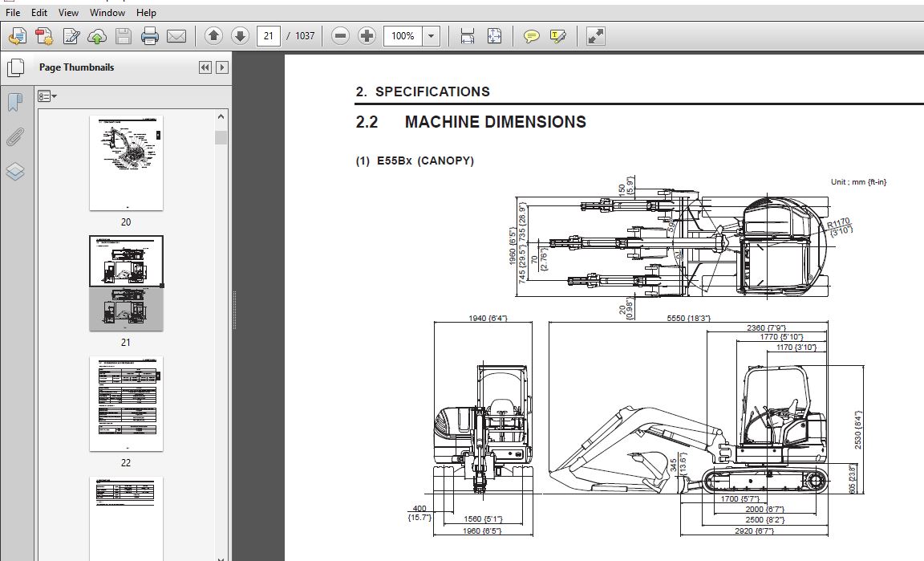Screen dimensions: 924x561
Task: Open the Layers panel icon
Action: pyautogui.click(x=15, y=172)
